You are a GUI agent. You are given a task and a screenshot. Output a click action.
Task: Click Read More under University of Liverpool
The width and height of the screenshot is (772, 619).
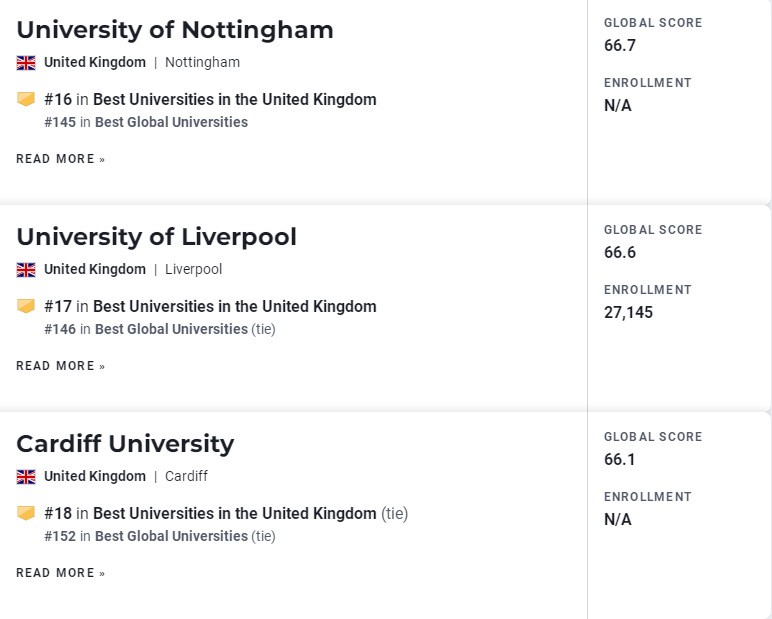pos(61,366)
